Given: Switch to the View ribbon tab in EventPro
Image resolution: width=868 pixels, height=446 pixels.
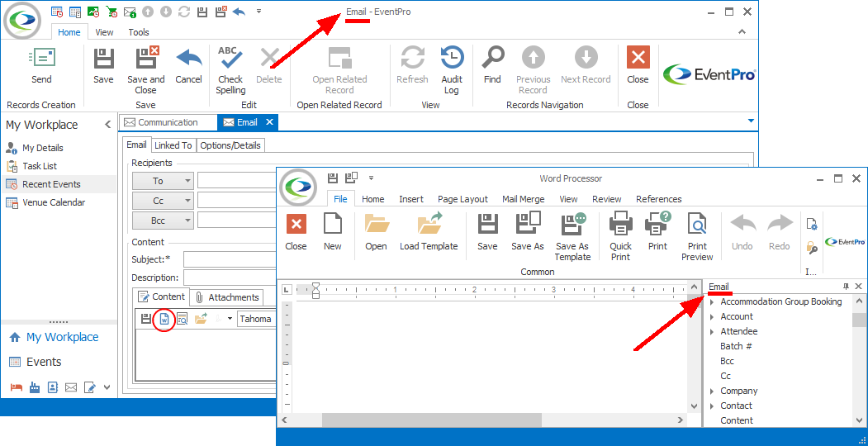Looking at the screenshot, I should (x=104, y=32).
